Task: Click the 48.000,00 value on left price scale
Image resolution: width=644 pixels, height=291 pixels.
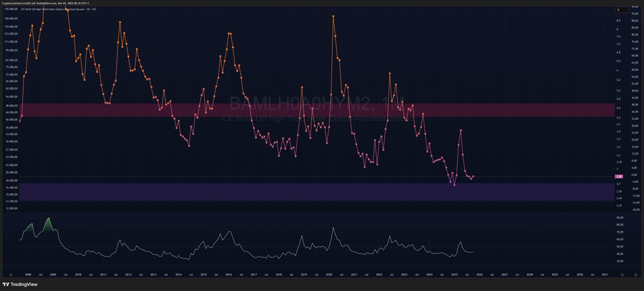Action: tap(11, 105)
